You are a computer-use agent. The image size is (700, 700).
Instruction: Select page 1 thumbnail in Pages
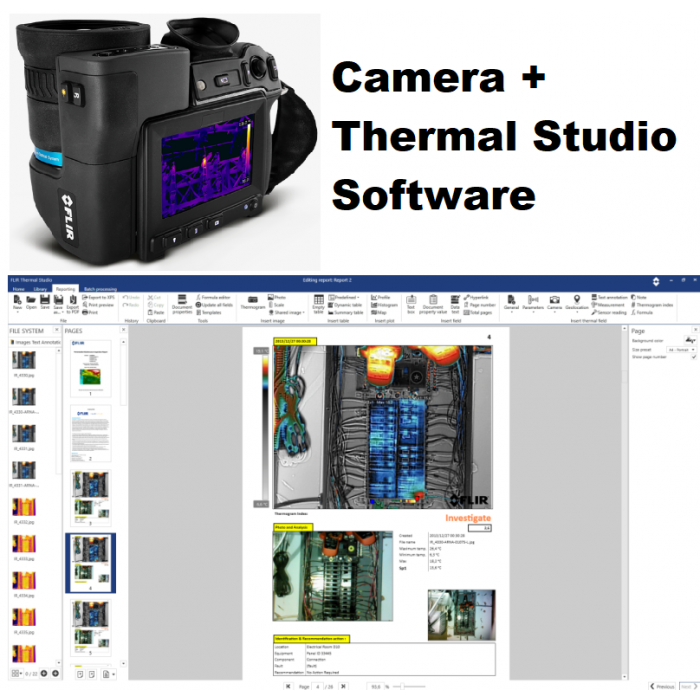91,368
